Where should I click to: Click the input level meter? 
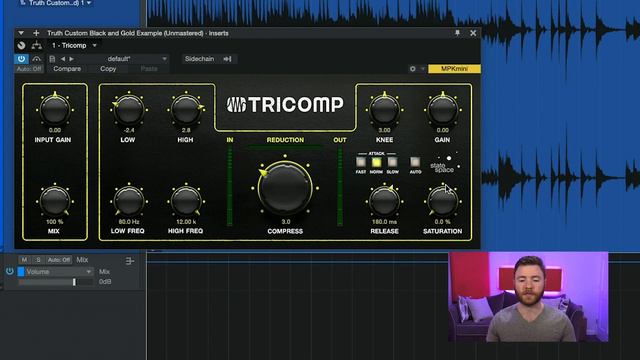click(230, 186)
